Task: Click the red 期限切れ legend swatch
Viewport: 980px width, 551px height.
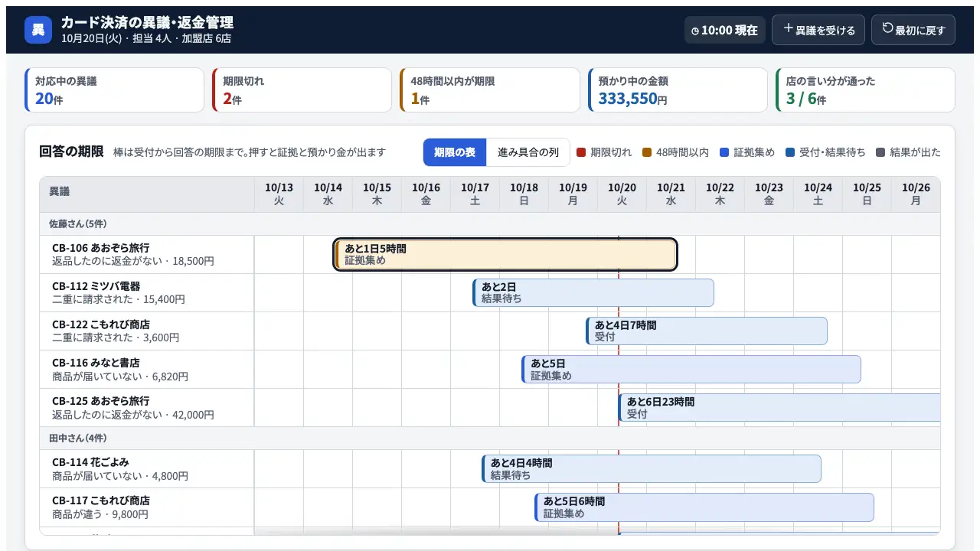Action: coord(580,152)
